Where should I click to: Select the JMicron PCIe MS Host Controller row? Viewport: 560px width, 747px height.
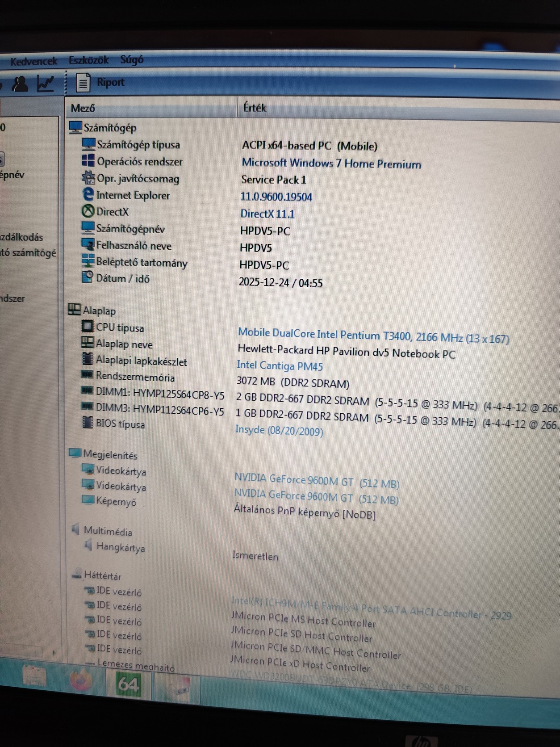click(x=303, y=619)
